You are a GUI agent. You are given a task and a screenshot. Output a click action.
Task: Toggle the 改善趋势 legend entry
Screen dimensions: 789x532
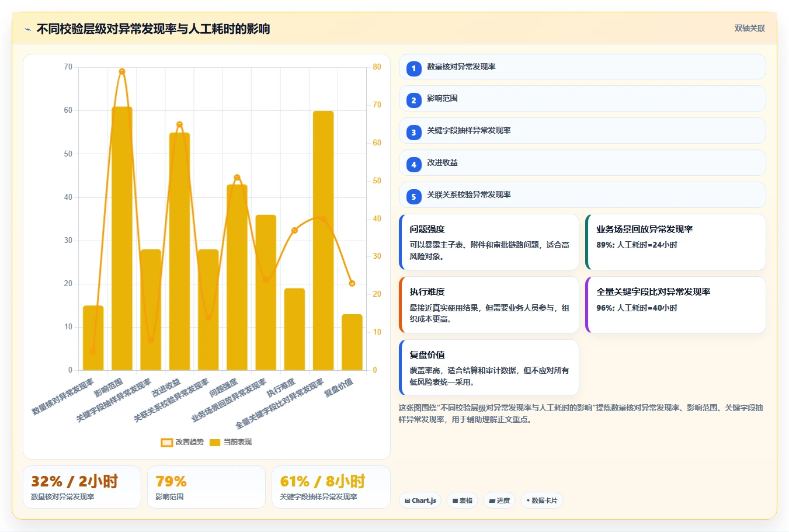pos(182,442)
